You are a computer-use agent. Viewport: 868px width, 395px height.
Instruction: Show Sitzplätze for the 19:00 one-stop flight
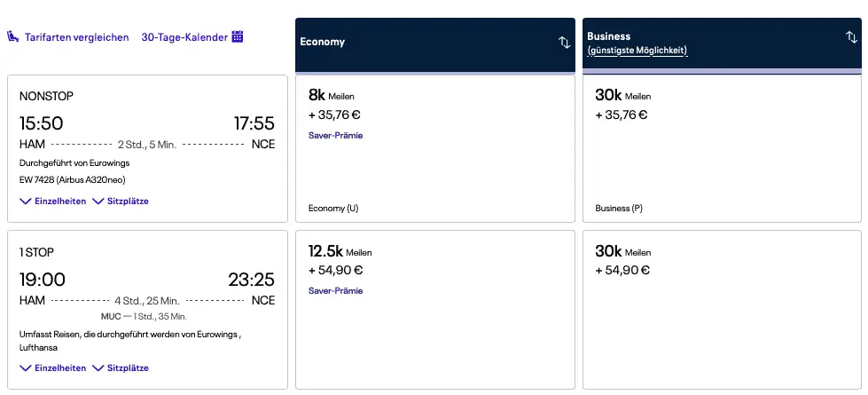pyautogui.click(x=121, y=367)
